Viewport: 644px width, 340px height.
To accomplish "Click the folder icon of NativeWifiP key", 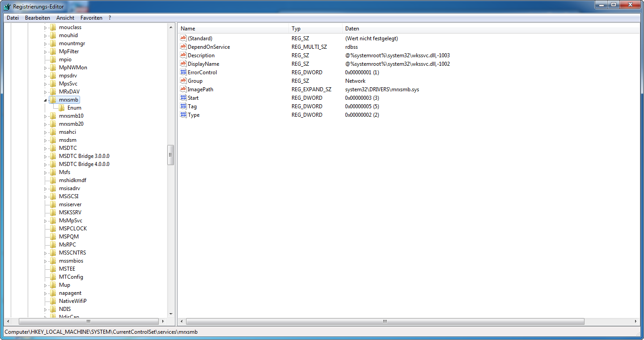I will click(x=53, y=301).
